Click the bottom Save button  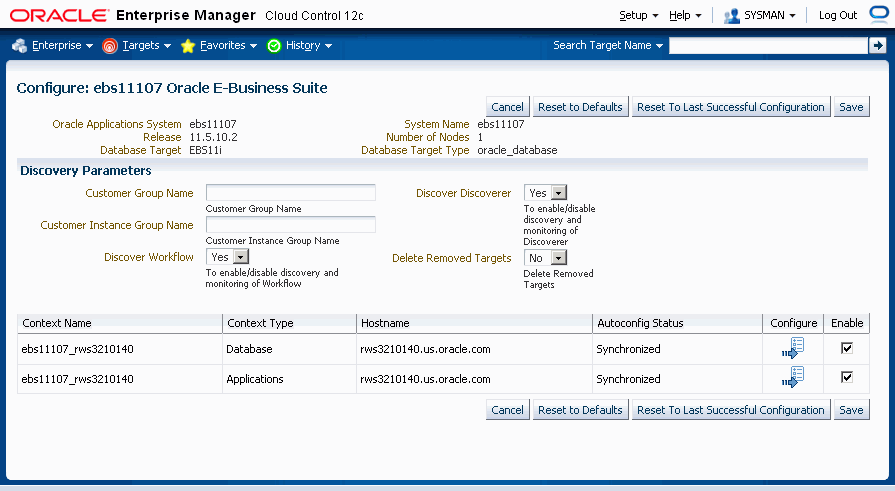[x=851, y=410]
